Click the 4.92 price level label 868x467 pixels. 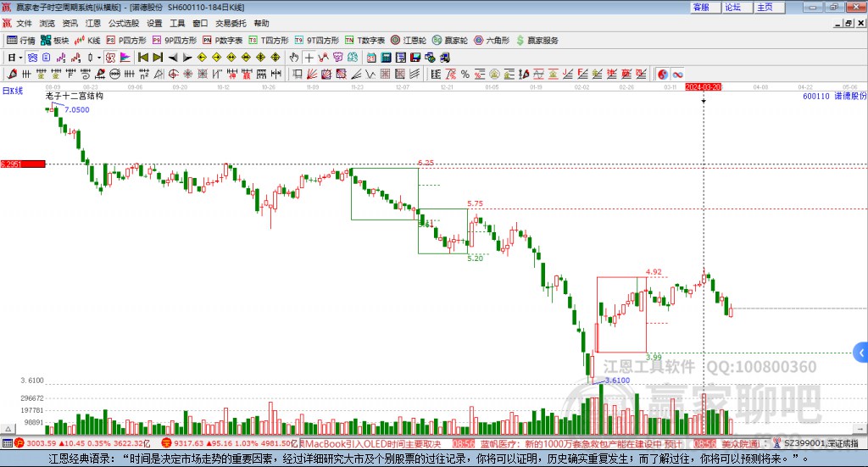tap(654, 272)
